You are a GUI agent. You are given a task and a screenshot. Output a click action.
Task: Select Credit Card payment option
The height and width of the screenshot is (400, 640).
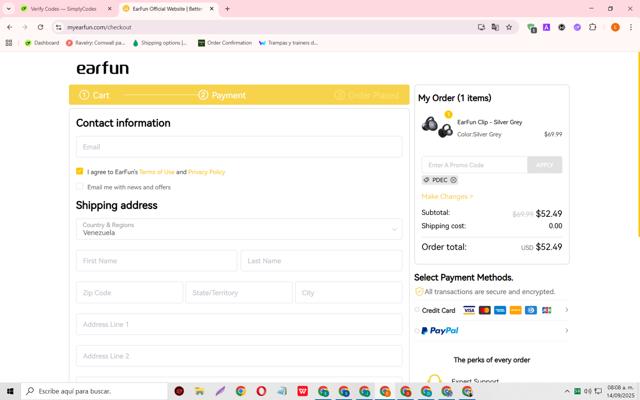(417, 310)
